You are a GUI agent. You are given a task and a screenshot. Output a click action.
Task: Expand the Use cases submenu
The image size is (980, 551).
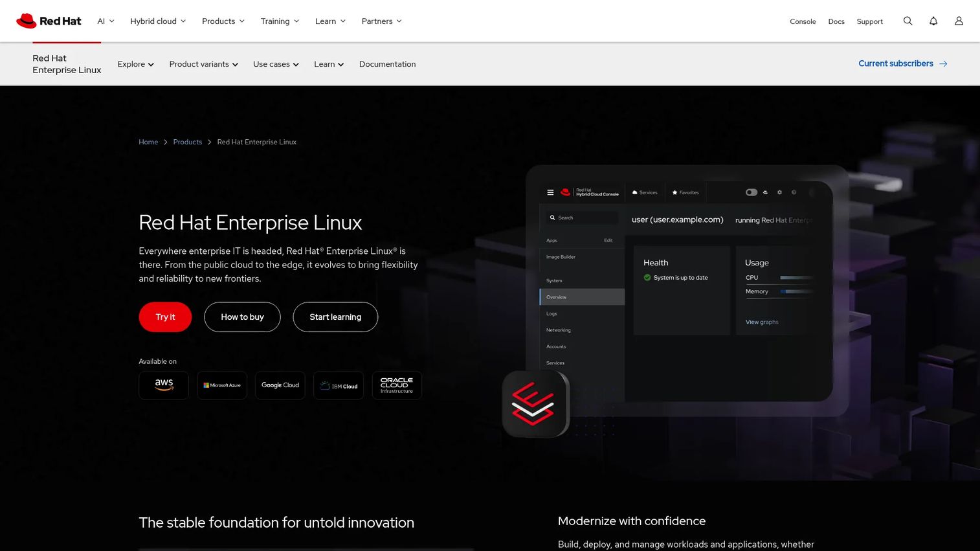click(x=276, y=64)
